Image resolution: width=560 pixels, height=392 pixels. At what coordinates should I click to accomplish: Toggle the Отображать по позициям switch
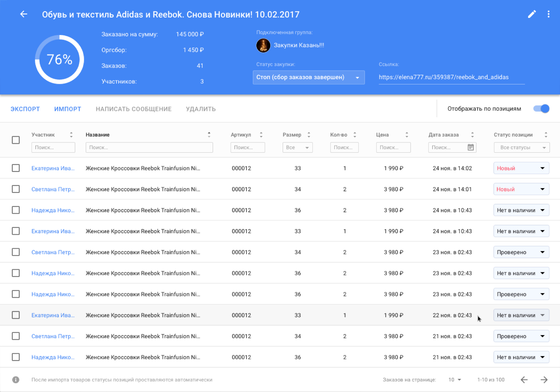click(x=542, y=108)
